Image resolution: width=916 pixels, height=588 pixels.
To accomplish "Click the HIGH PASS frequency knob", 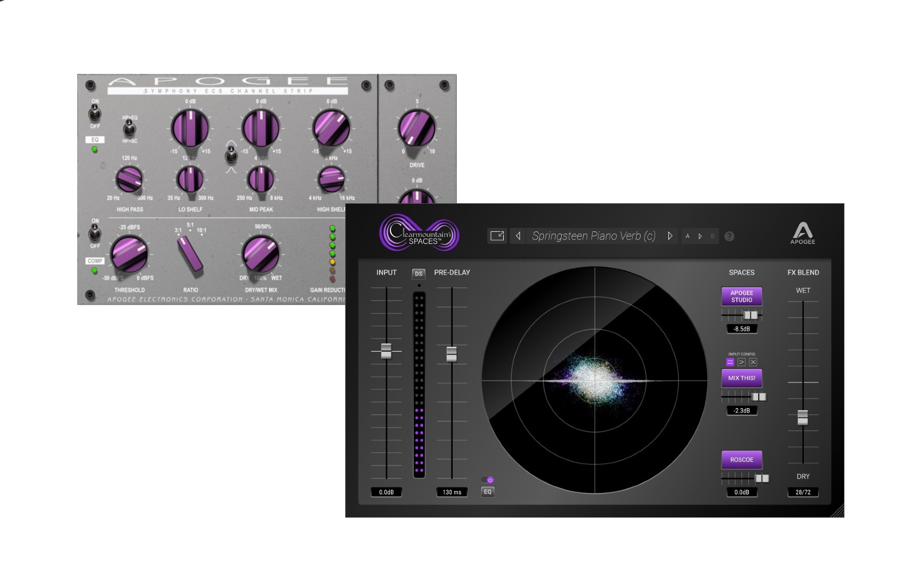I will coord(129,179).
